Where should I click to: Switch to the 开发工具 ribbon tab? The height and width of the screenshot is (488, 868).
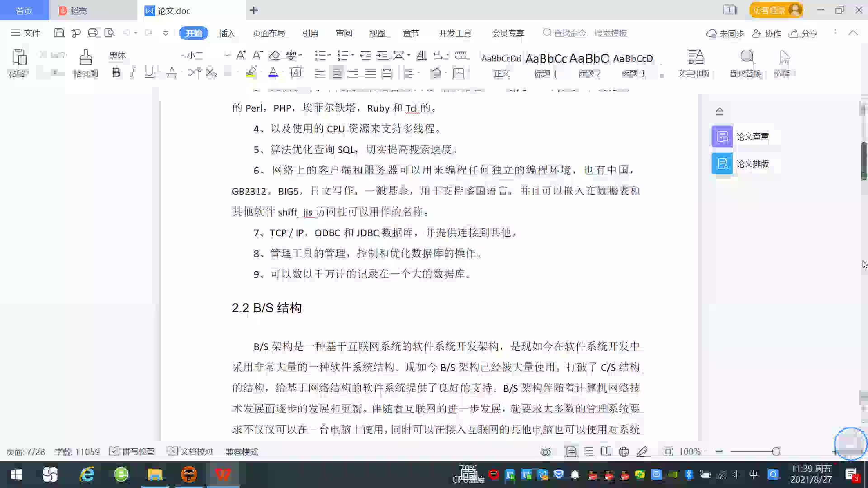(455, 33)
